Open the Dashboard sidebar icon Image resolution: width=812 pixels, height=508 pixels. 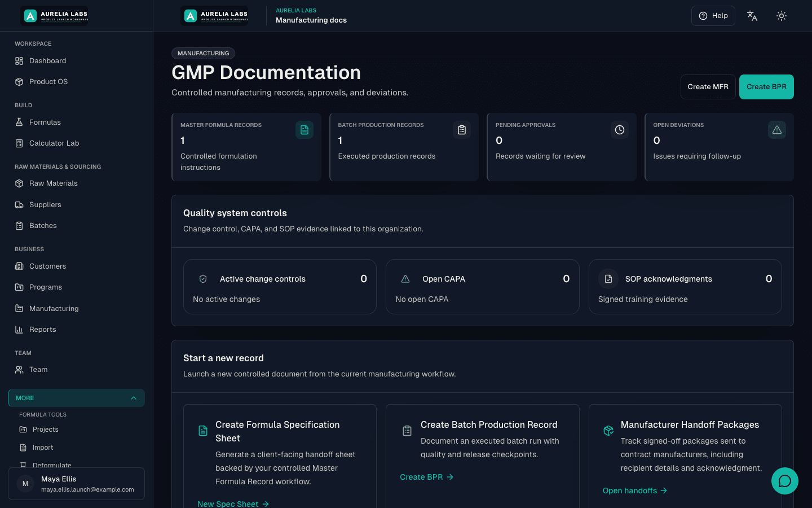point(19,61)
